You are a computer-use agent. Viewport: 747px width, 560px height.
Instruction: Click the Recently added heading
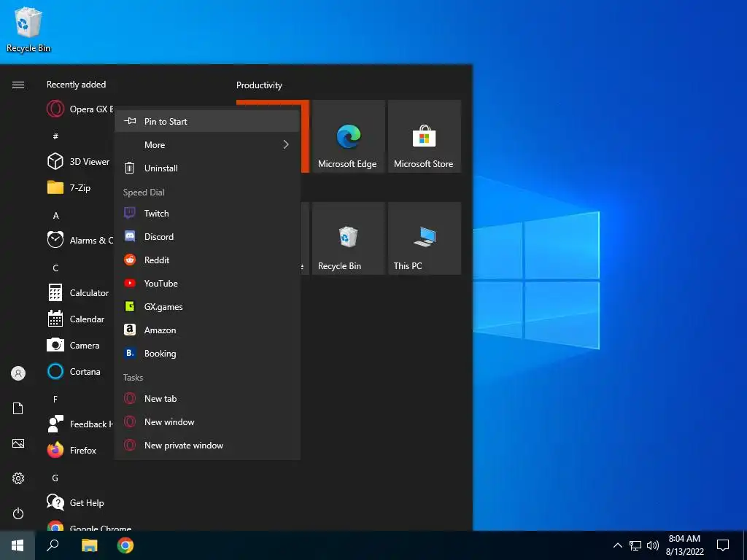tap(76, 85)
